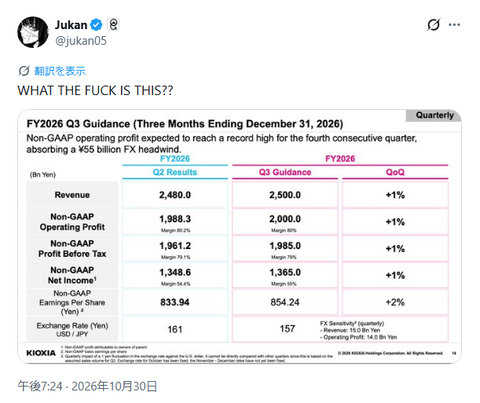Open the Grok icon at top right
The width and height of the screenshot is (480, 403).
coord(433,25)
